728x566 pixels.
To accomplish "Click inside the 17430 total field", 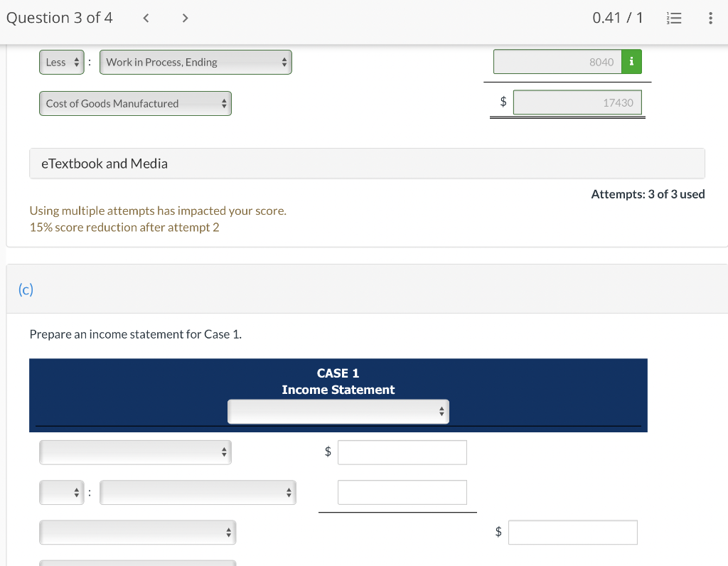I will click(577, 102).
